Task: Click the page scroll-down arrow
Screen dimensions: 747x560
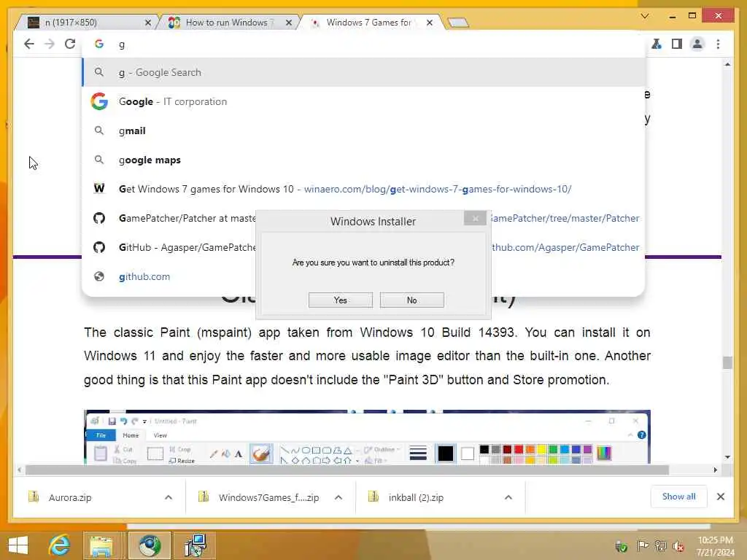Action: point(727,457)
